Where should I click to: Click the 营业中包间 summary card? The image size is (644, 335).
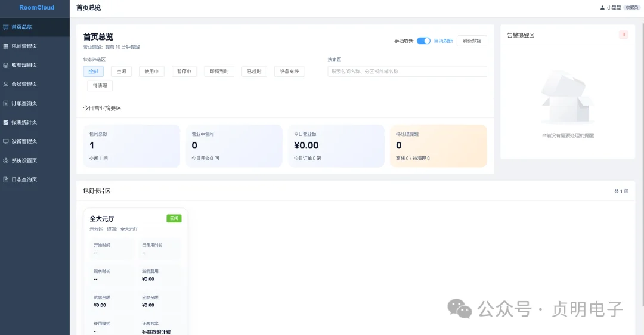(x=234, y=145)
